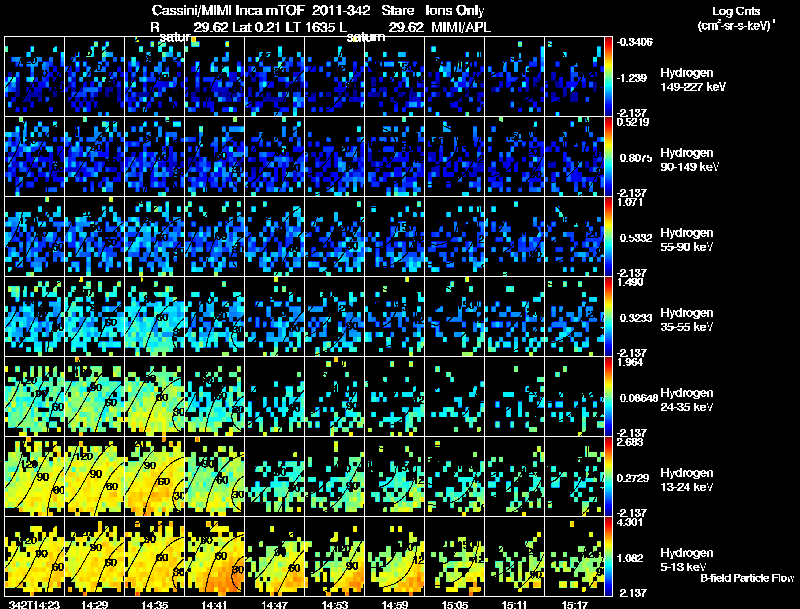Select the color bar for the 149-227 keV row
Screen dimensions: 800x609
608,77
